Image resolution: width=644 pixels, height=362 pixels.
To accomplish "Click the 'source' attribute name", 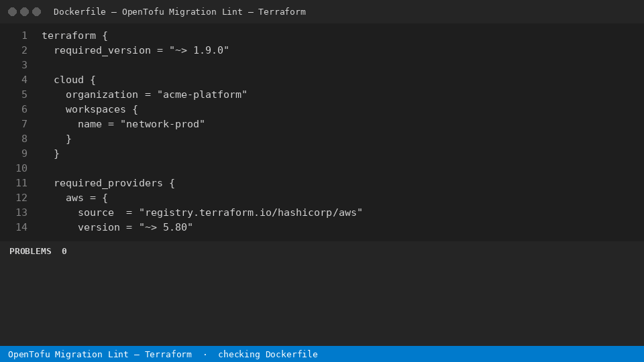I will (x=96, y=213).
